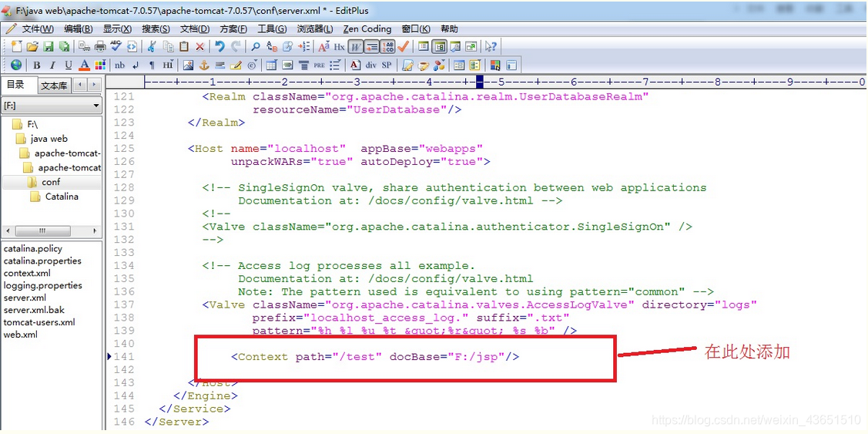Click the Hx hex viewer icon
Image resolution: width=868 pixels, height=434 pixels.
pyautogui.click(x=340, y=46)
